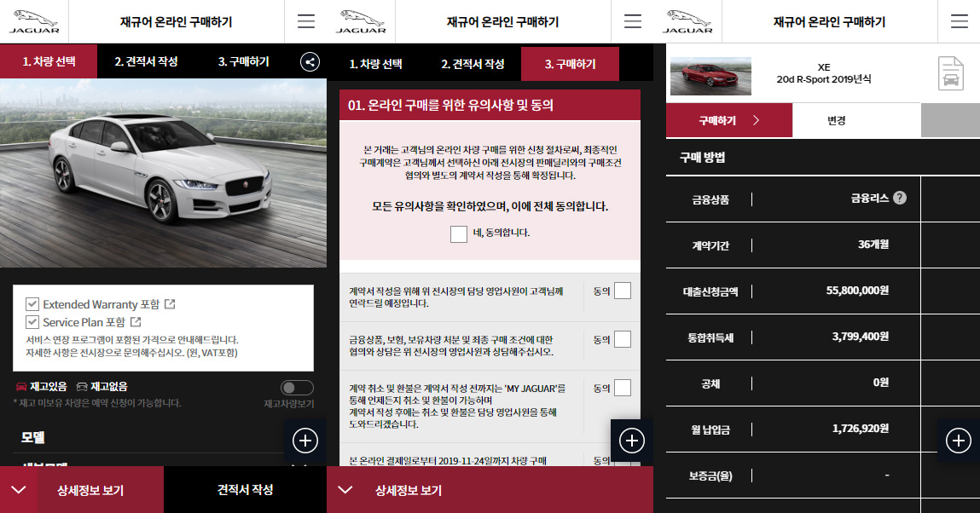Click the Jaguar logo in the left panel
The width and height of the screenshot is (980, 513).
pos(34,21)
